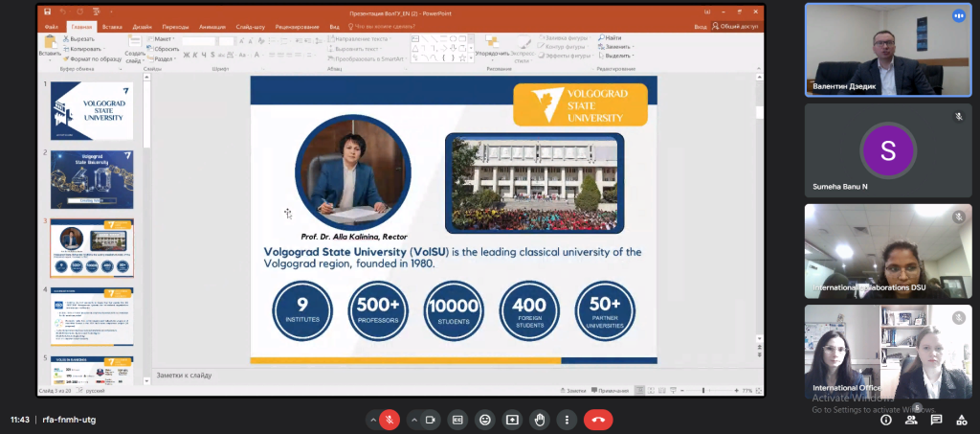The width and height of the screenshot is (980, 434).
Task: Open the chat with everyone icon
Action: point(936,420)
